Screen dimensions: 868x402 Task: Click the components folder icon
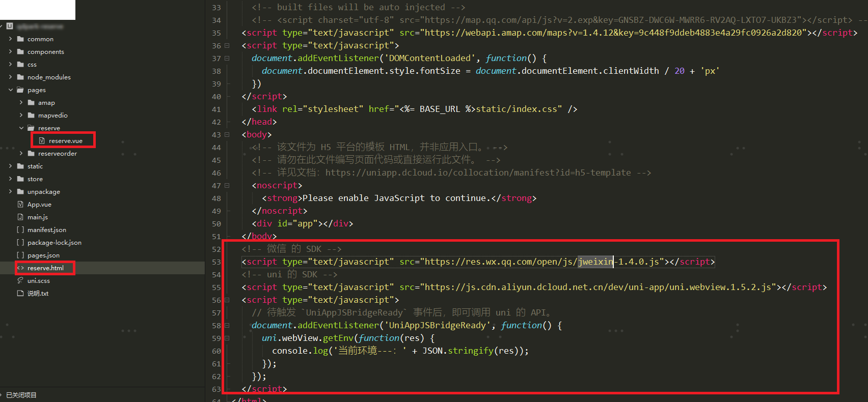point(20,51)
